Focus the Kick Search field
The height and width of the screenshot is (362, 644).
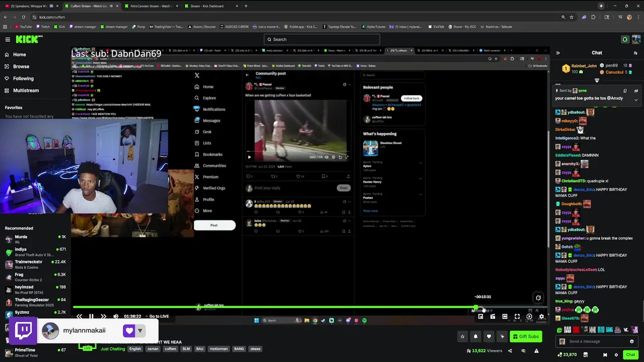point(322,39)
